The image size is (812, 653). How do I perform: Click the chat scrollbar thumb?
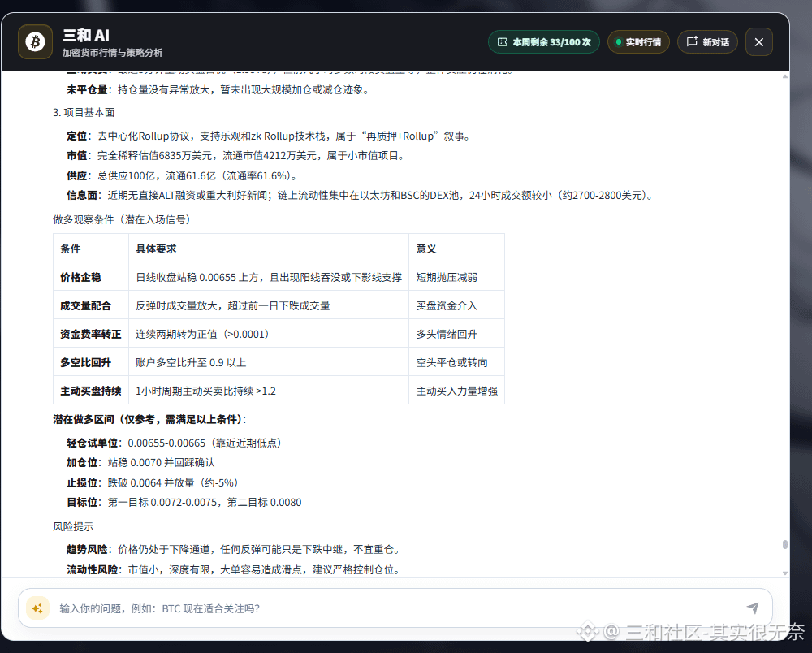point(785,545)
